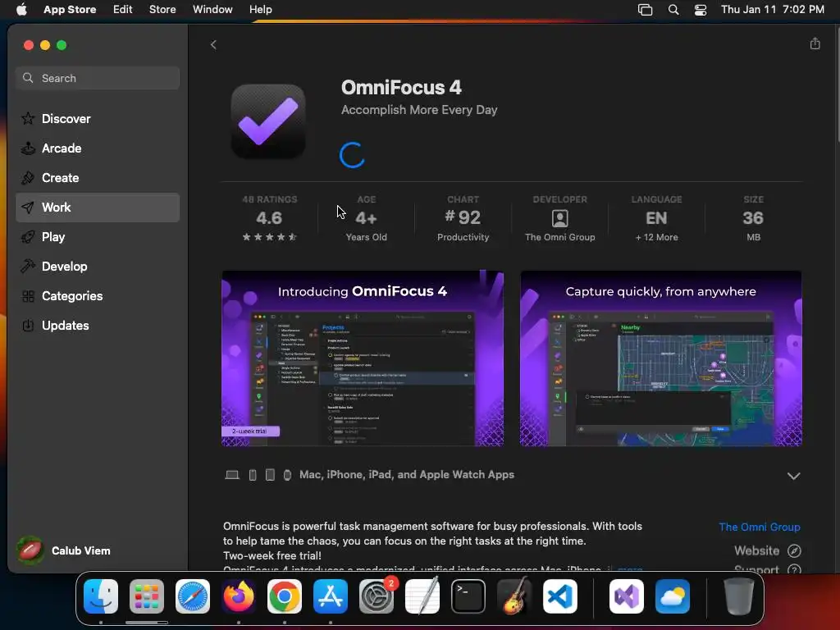View the 4.6 ratings section
The width and height of the screenshot is (840, 630).
point(269,218)
